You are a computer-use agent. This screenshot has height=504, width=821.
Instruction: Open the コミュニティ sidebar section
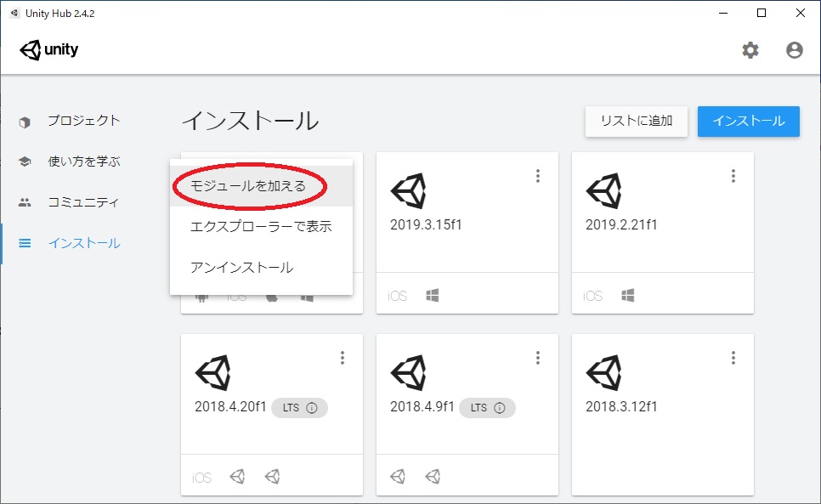pyautogui.click(x=84, y=202)
